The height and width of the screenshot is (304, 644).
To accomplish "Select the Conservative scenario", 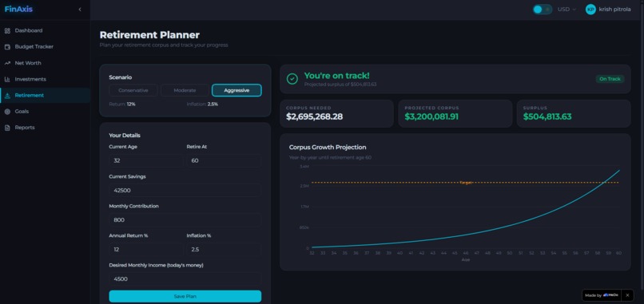I will pos(133,90).
